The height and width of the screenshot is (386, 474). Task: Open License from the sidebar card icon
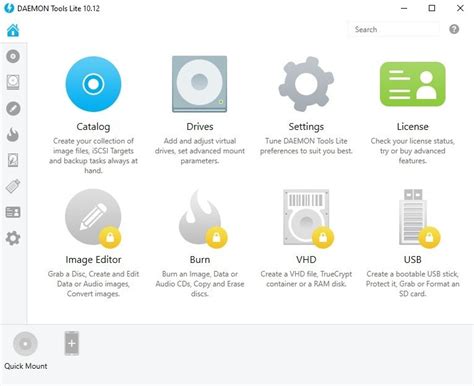coord(13,212)
